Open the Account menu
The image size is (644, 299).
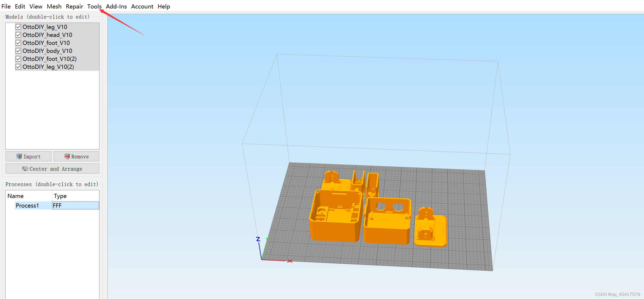pos(142,6)
